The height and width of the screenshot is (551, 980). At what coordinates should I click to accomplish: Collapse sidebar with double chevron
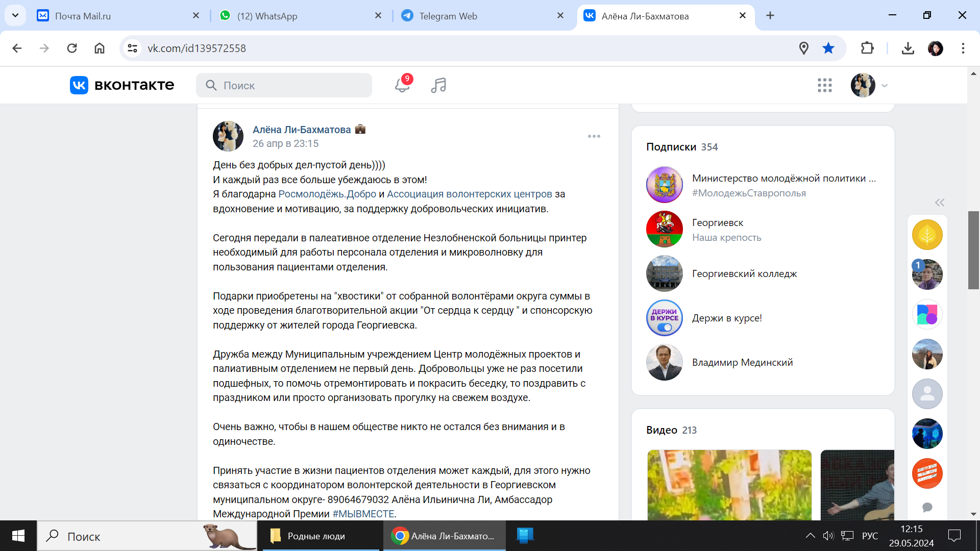(939, 203)
